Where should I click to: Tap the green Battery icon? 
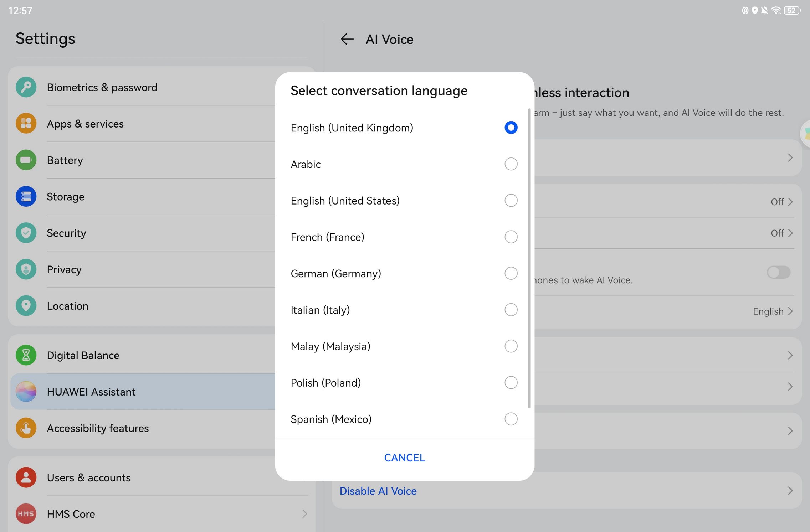coord(26,160)
